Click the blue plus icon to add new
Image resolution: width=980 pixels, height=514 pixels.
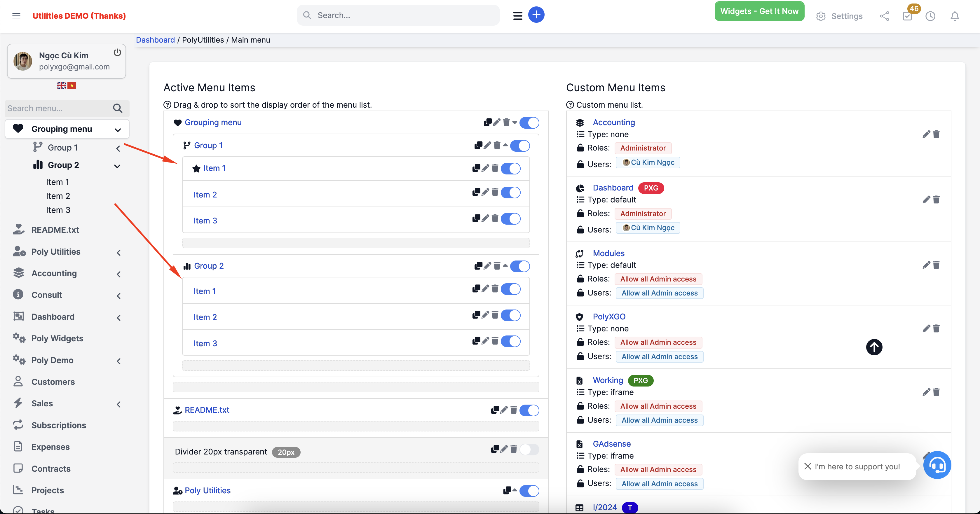(536, 15)
